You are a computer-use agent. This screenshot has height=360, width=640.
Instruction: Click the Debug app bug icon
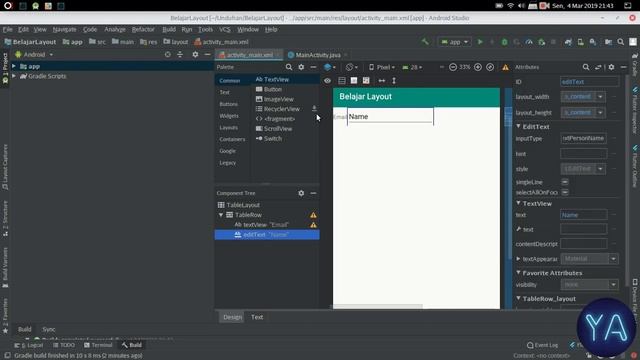pyautogui.click(x=504, y=42)
